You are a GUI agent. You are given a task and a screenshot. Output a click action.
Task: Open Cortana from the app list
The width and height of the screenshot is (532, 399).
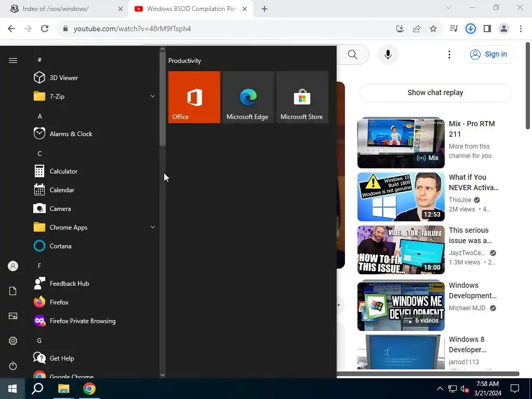pyautogui.click(x=95, y=246)
